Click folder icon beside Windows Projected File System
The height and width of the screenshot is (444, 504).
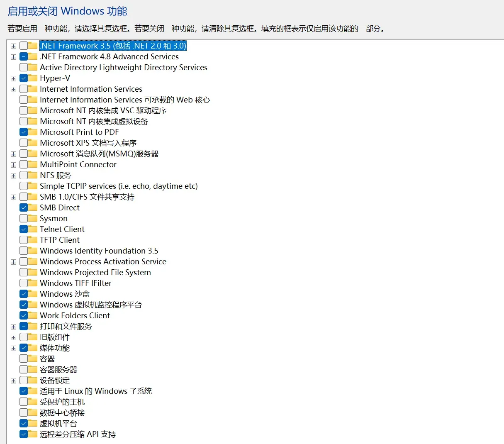(x=33, y=272)
